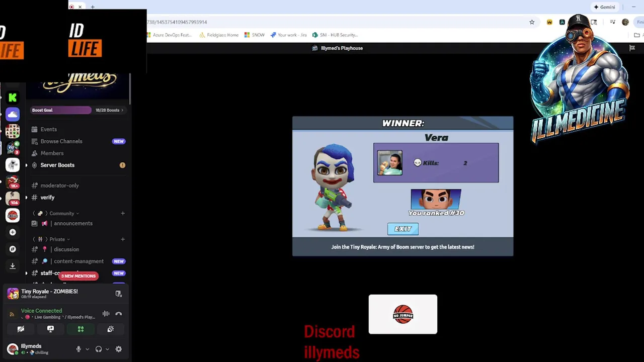This screenshot has height=362, width=644.
Task: Open SNOW bookmark
Action: pos(255,35)
